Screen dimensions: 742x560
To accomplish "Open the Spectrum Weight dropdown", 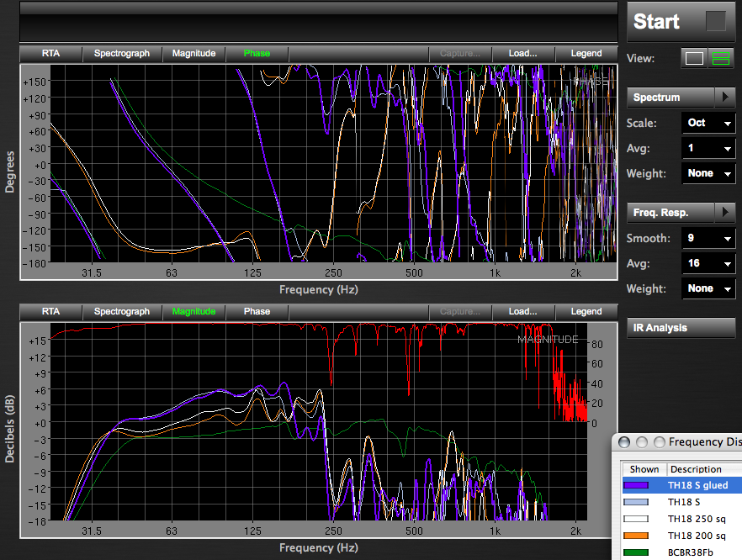I will (x=708, y=173).
